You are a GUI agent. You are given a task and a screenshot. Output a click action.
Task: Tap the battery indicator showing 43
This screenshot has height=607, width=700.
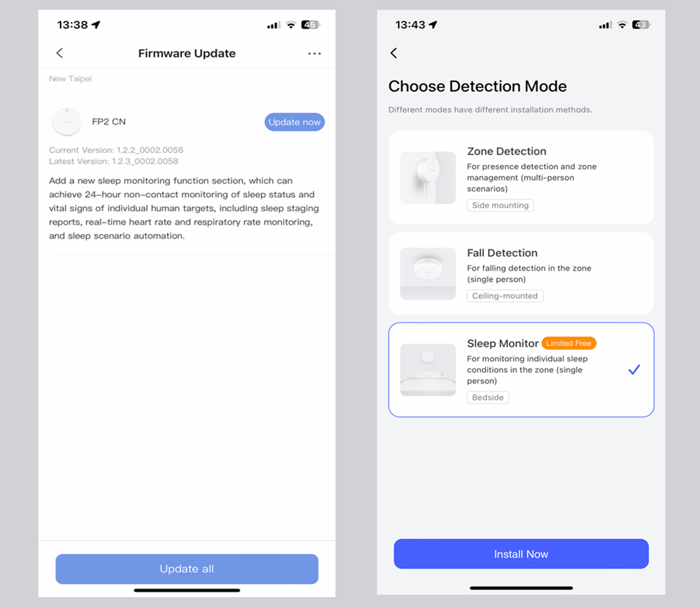(641, 25)
